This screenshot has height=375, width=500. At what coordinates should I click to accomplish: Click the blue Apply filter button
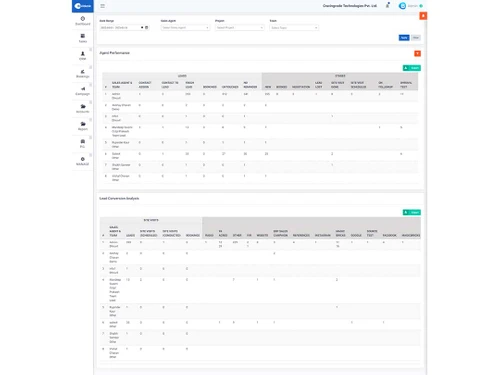click(404, 38)
